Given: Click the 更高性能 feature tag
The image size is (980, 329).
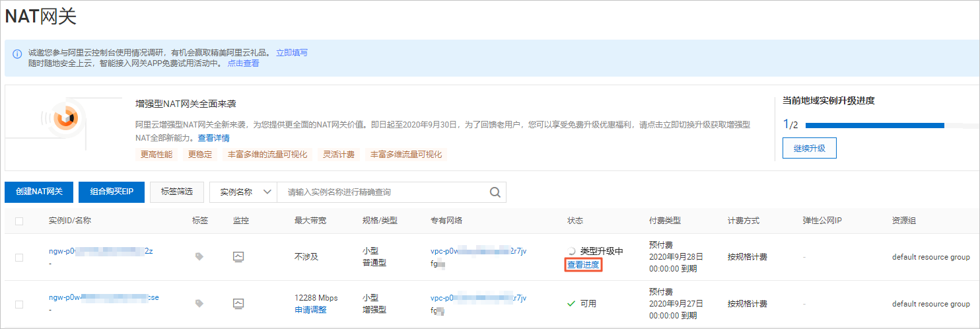Looking at the screenshot, I should pos(157,155).
